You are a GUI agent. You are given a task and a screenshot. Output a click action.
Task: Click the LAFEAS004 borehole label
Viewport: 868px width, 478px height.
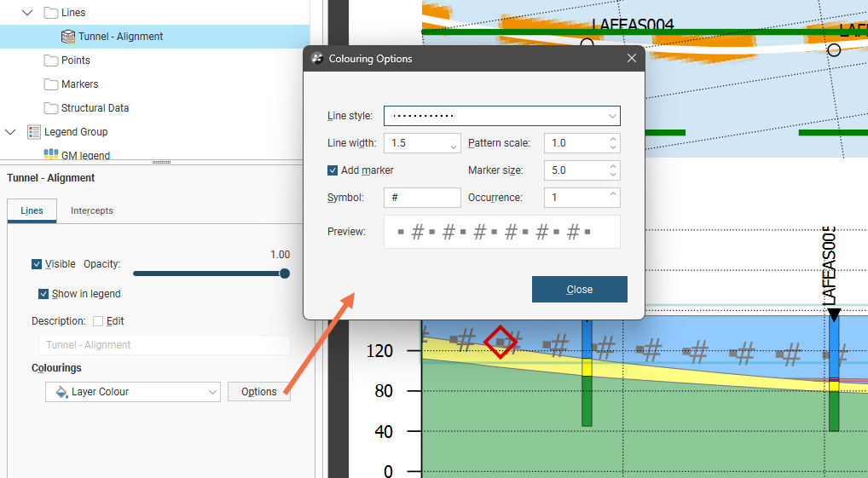pos(633,25)
